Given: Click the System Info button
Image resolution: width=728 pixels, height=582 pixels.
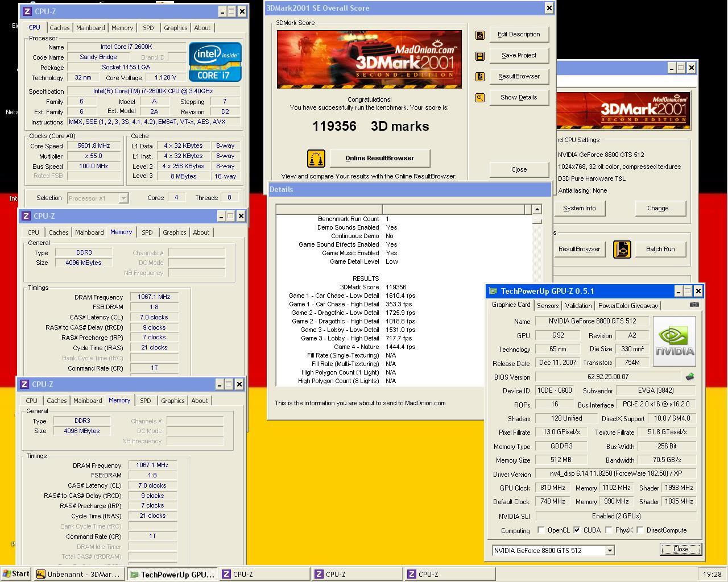Looking at the screenshot, I should (580, 208).
